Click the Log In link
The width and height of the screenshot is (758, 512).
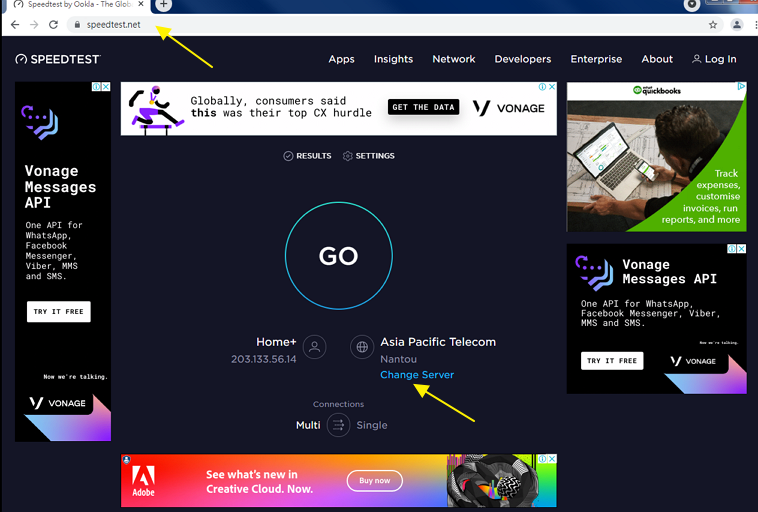click(714, 59)
